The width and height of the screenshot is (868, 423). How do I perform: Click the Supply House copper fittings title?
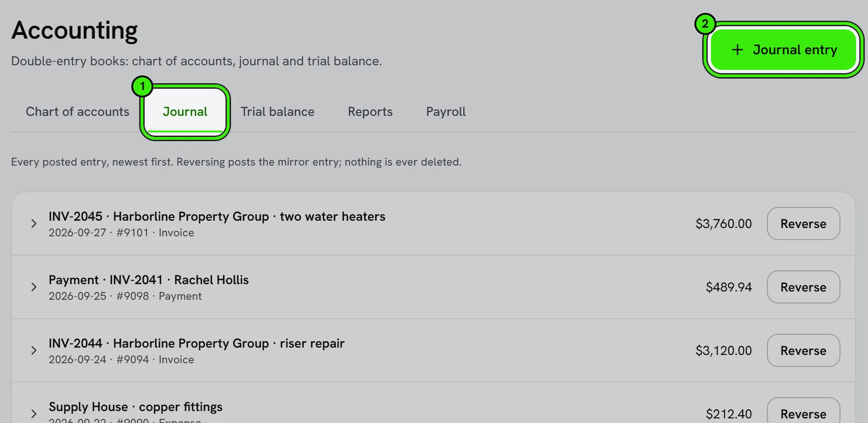(135, 407)
